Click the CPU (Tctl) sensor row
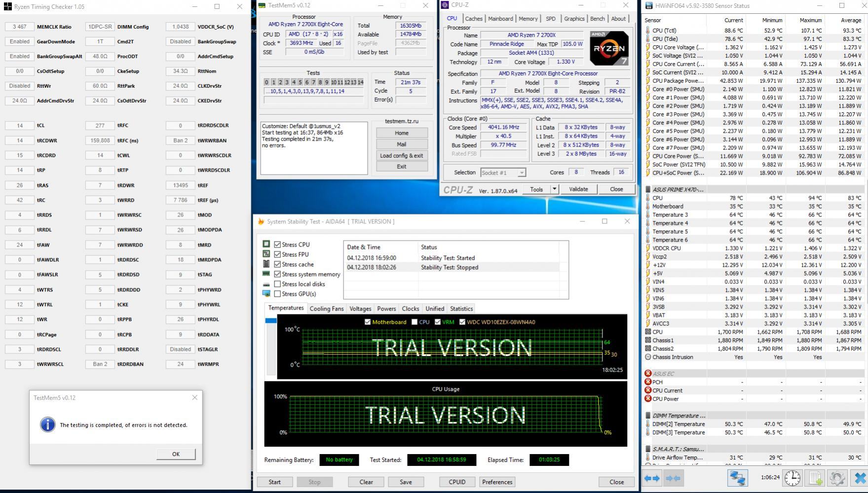 [754, 30]
